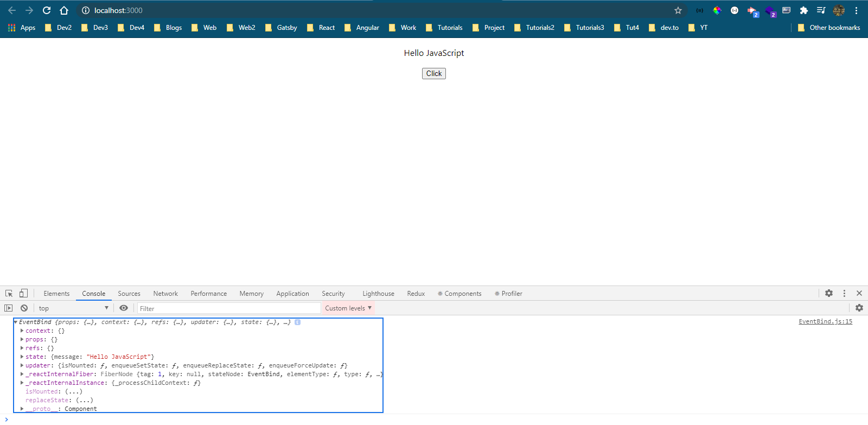
Task: Open the color wheel picker extension
Action: click(x=717, y=10)
